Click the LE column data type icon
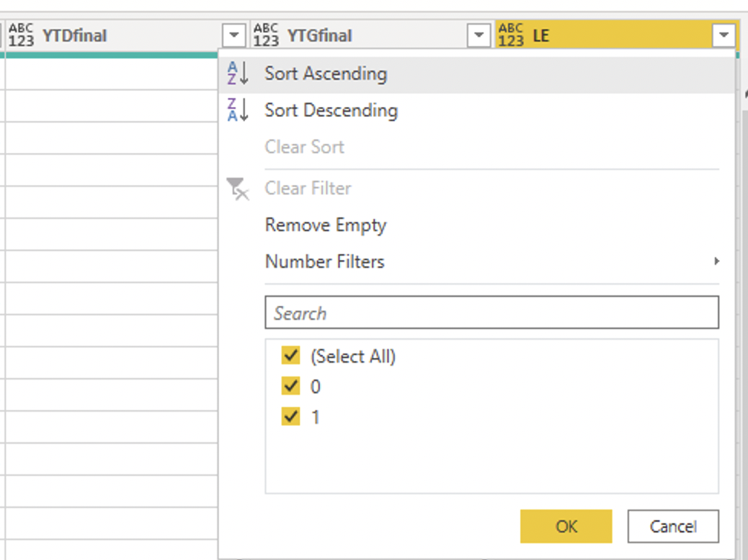 coord(511,34)
